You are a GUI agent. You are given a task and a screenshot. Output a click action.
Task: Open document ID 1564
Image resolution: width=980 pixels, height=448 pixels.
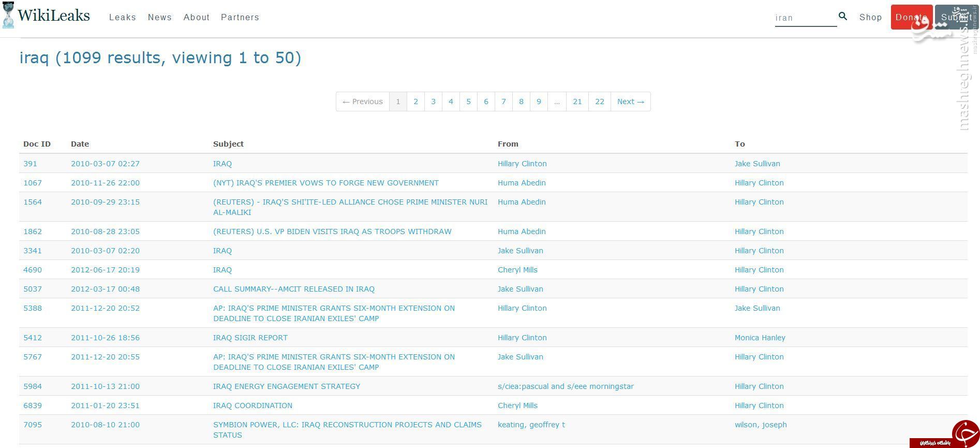pyautogui.click(x=33, y=202)
